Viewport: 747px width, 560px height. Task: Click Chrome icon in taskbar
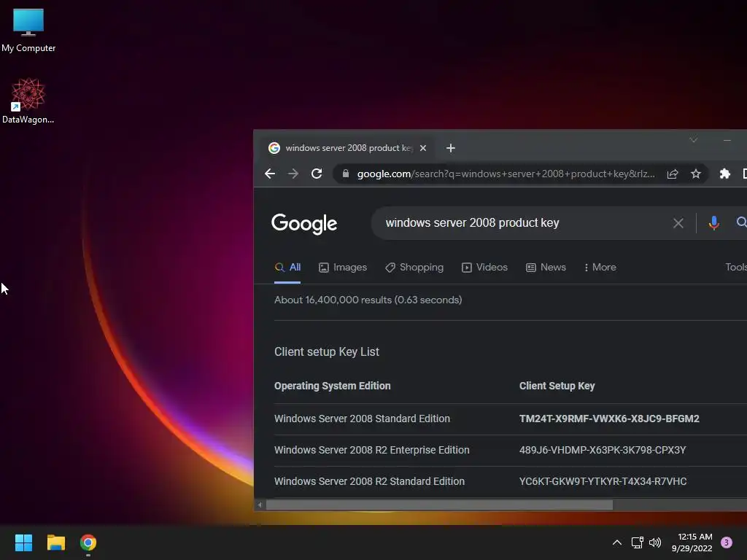click(x=88, y=542)
